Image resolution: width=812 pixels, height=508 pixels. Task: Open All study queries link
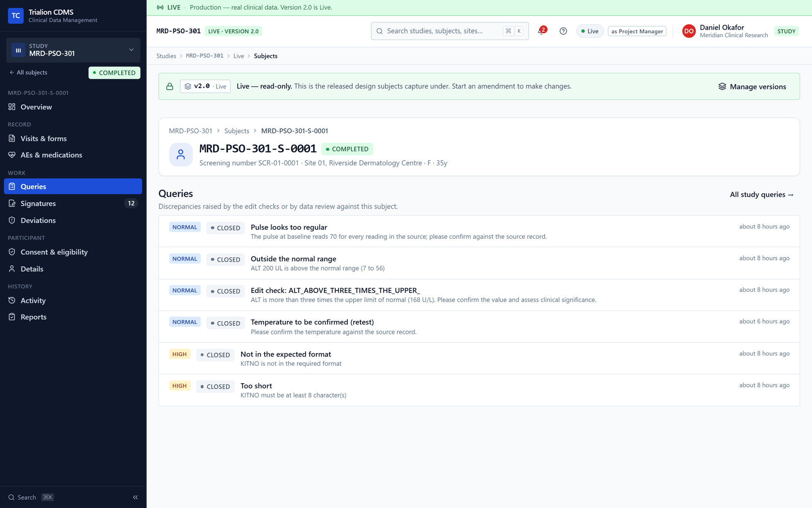762,194
